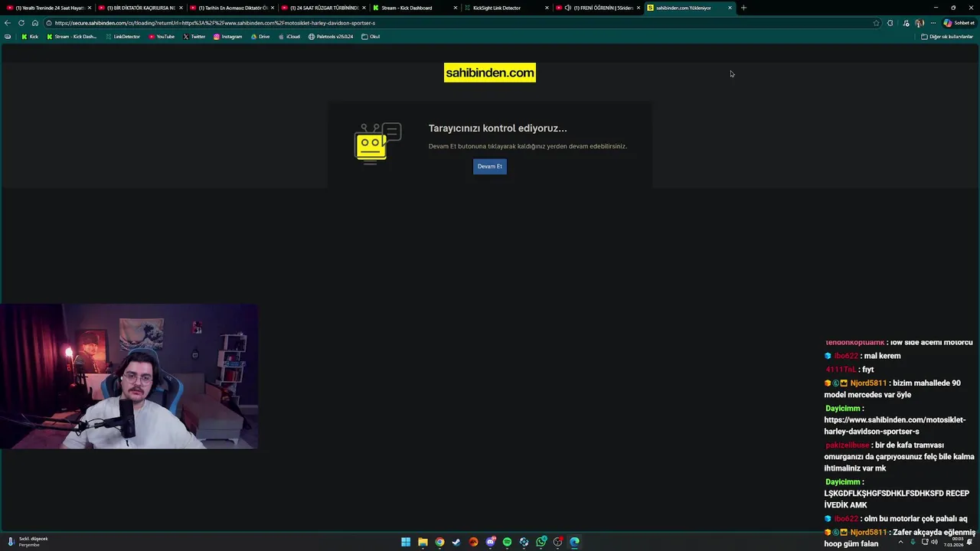Switch to Tarihin En Acımasız Diktatör tab
Viewport: 980px width, 551px height.
pyautogui.click(x=231, y=8)
